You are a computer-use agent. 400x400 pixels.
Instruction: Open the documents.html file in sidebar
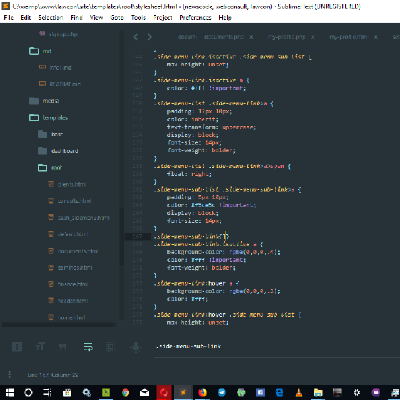click(78, 251)
